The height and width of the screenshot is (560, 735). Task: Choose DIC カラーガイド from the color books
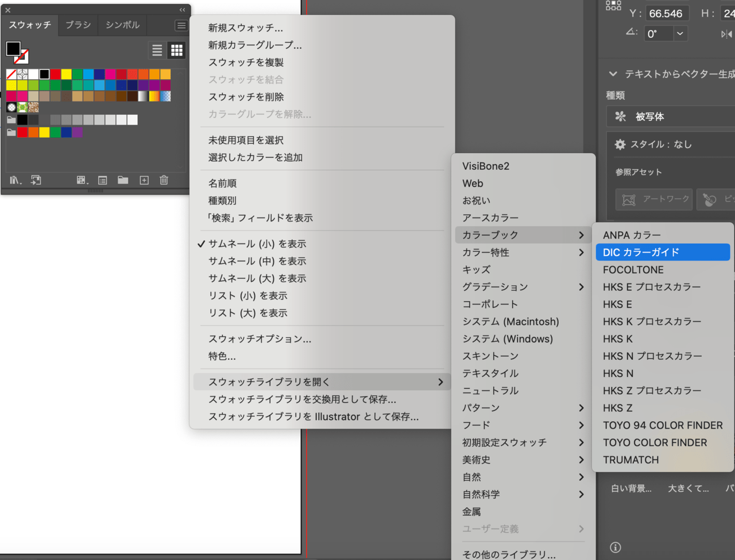coord(641,252)
